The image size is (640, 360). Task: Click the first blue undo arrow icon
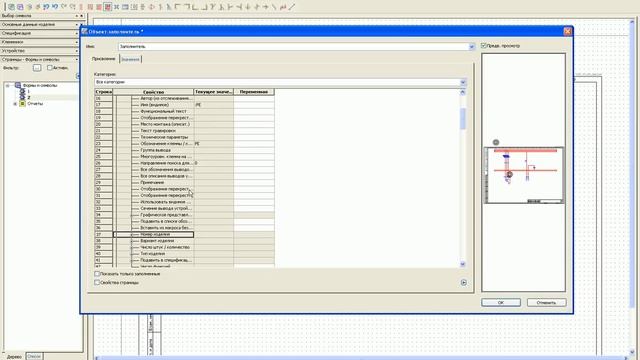point(46,7)
